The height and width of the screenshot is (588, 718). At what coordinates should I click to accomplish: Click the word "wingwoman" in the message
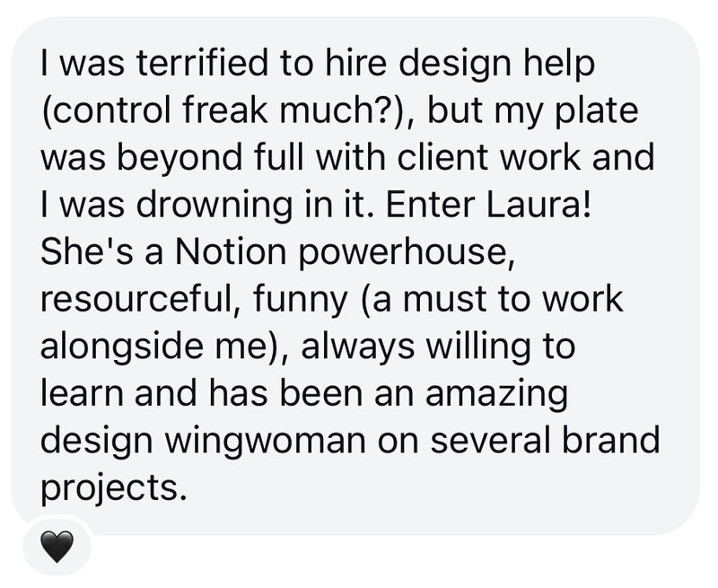coord(266,442)
